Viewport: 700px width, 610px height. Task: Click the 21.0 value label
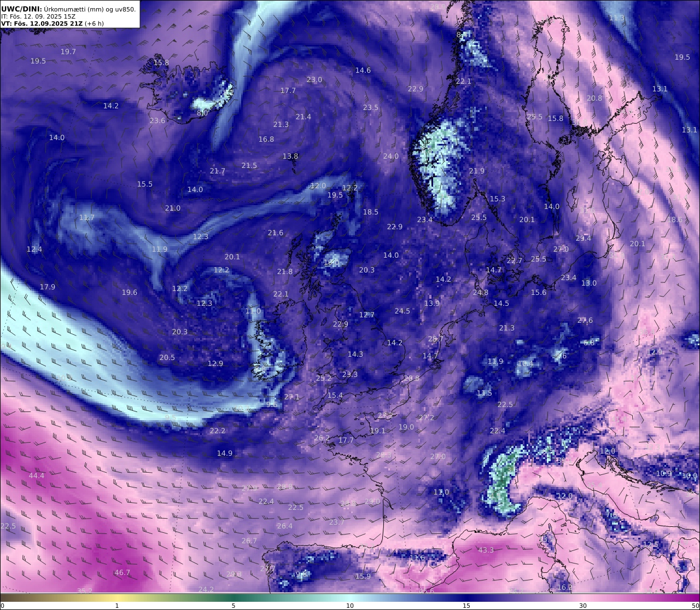pyautogui.click(x=173, y=208)
